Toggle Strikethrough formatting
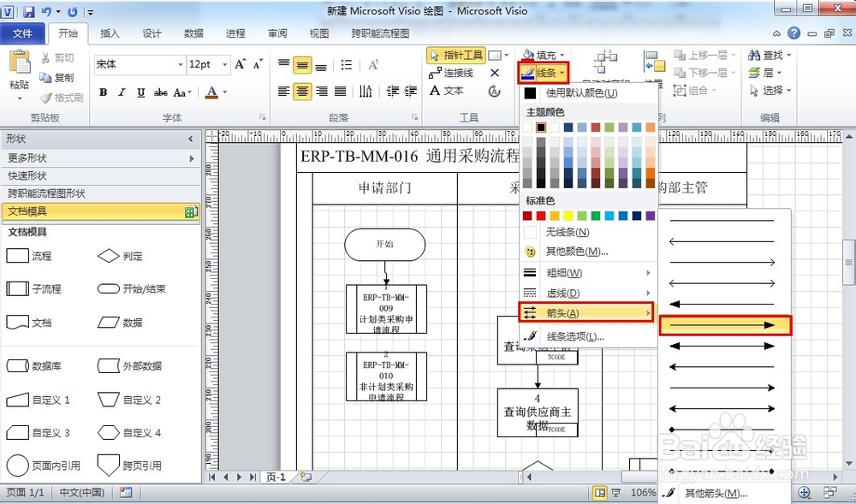 point(161,92)
